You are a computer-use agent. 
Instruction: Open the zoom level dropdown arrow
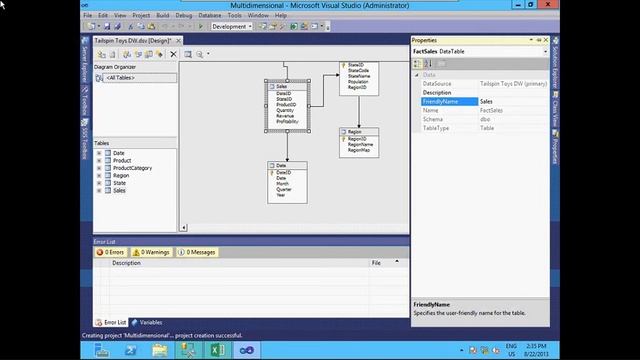coord(208,54)
